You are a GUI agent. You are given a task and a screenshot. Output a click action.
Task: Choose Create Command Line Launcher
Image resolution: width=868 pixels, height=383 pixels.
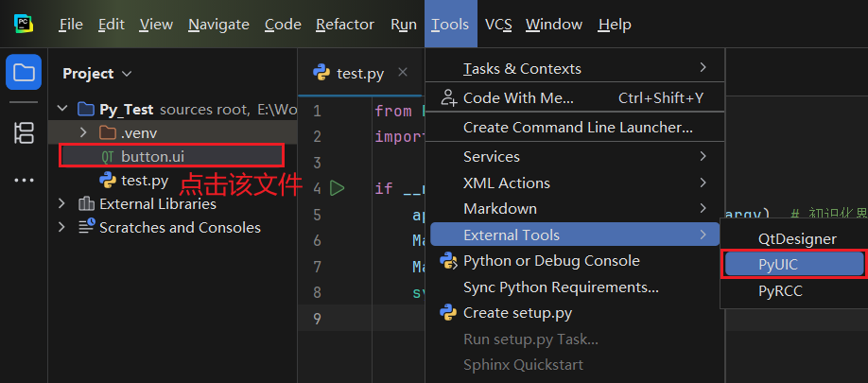tap(575, 128)
